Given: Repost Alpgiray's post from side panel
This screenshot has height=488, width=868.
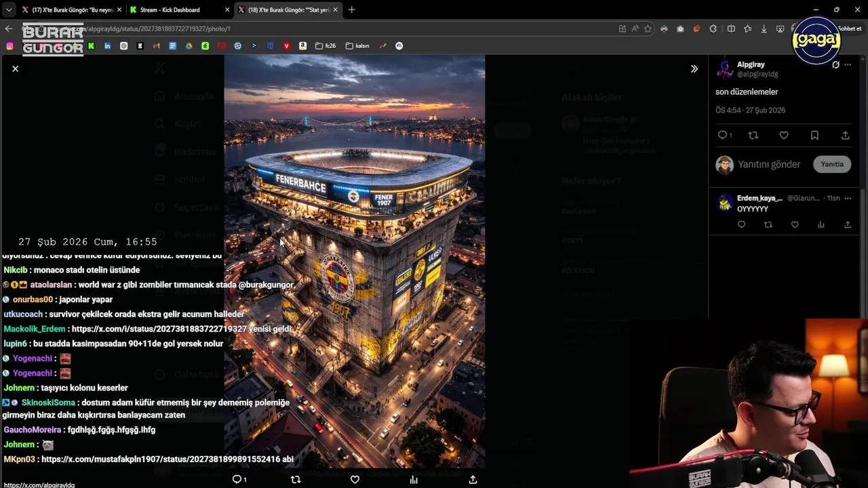Looking at the screenshot, I should tap(753, 136).
